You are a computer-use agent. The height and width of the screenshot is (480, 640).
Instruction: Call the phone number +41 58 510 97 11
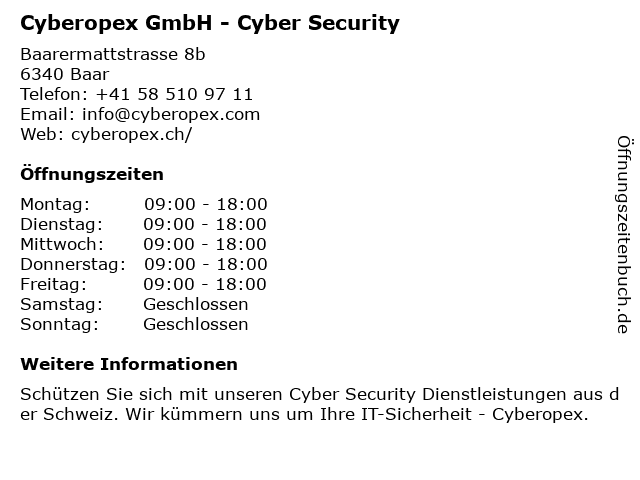pos(174,94)
